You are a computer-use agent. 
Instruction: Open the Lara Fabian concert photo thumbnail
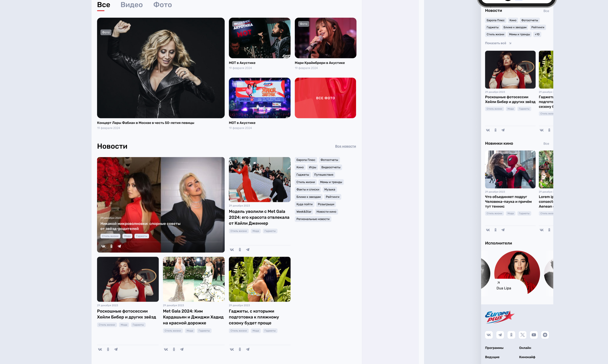point(161,68)
